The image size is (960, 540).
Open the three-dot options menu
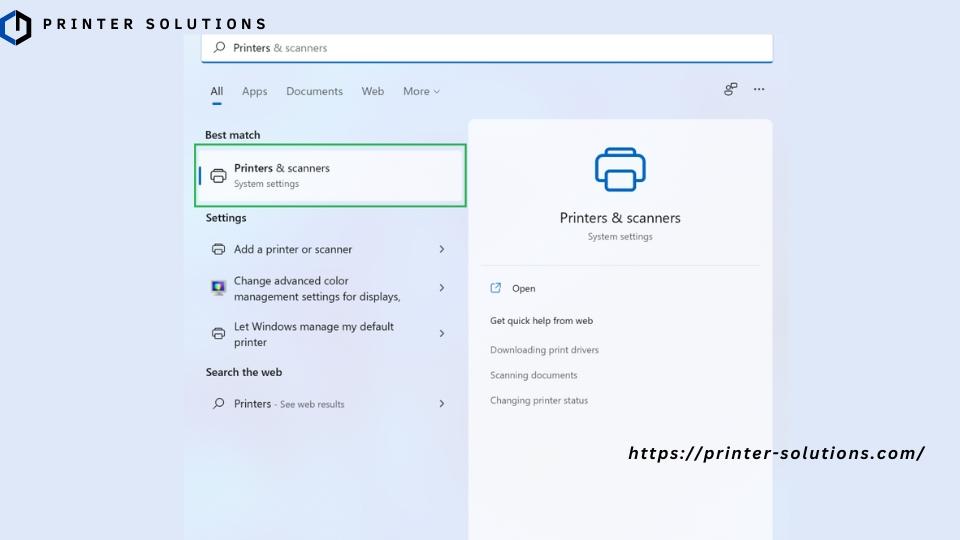[x=759, y=89]
